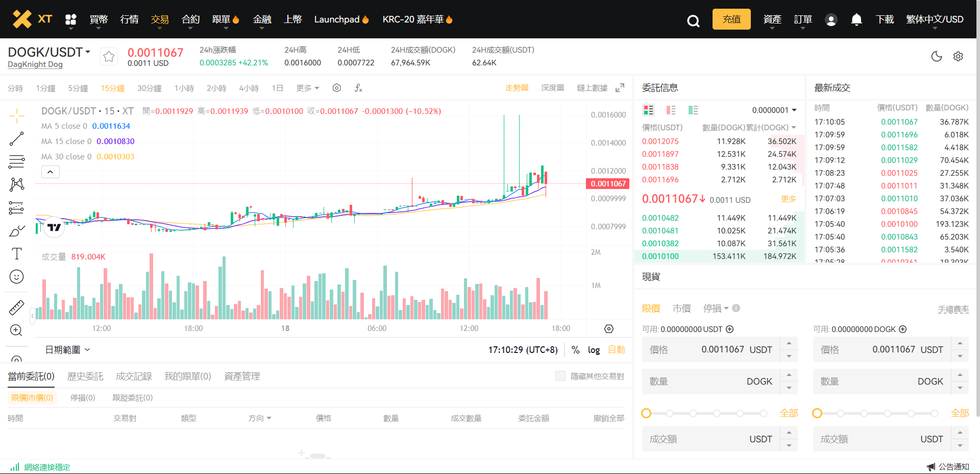Click the sell amount slider handle
980x474 pixels.
click(817, 413)
